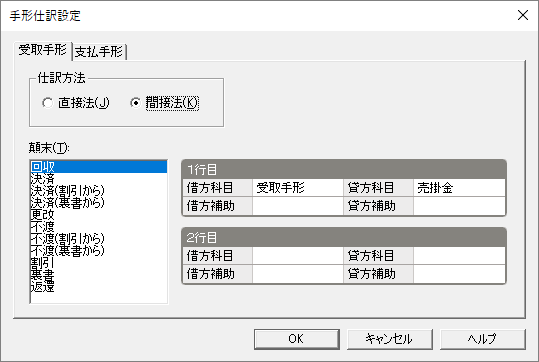Screen dimensions: 539x362
Task: Select 不渡(割引から) in the list
Action: [99, 239]
